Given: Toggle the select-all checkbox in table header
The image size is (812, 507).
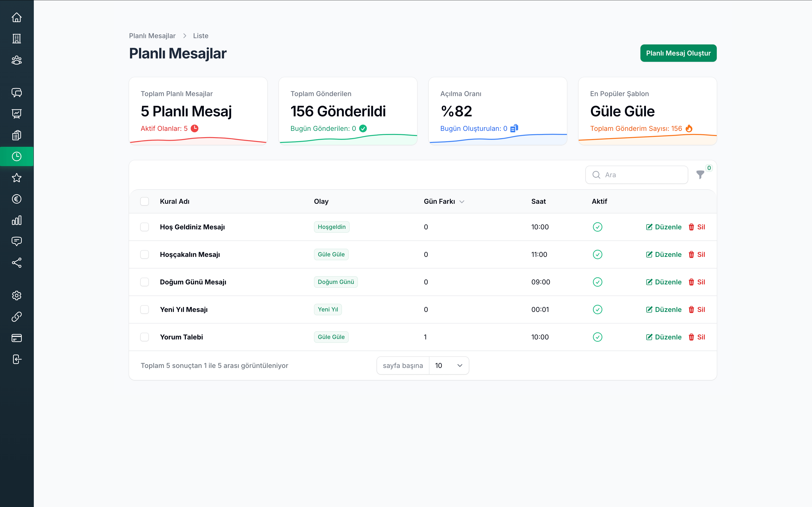Looking at the screenshot, I should (145, 201).
